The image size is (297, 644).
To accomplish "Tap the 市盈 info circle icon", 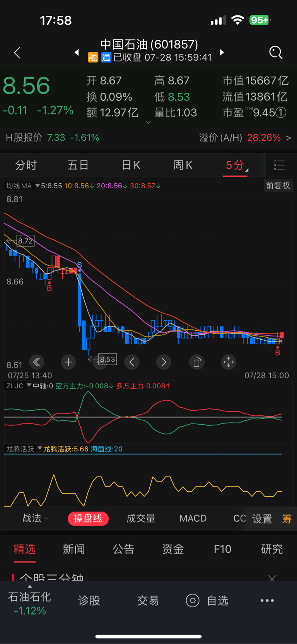I will pyautogui.click(x=281, y=113).
